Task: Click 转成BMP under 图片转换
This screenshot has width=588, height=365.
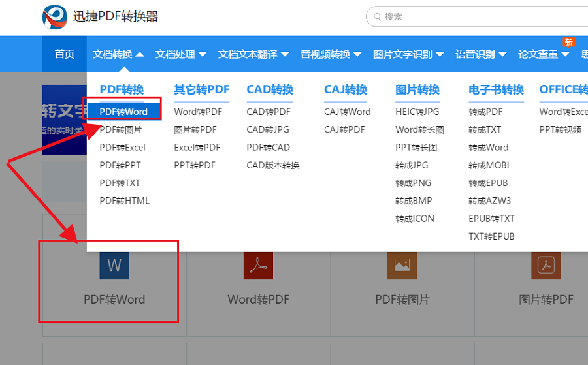Action: [x=414, y=201]
